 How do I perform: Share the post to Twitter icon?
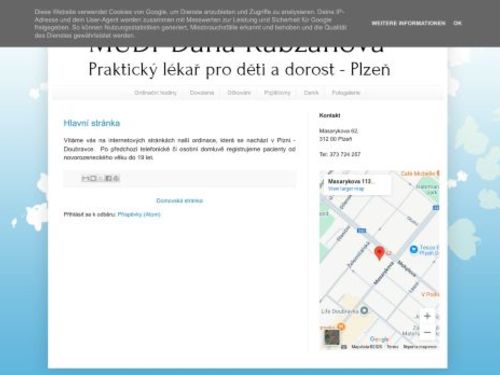pyautogui.click(x=101, y=178)
